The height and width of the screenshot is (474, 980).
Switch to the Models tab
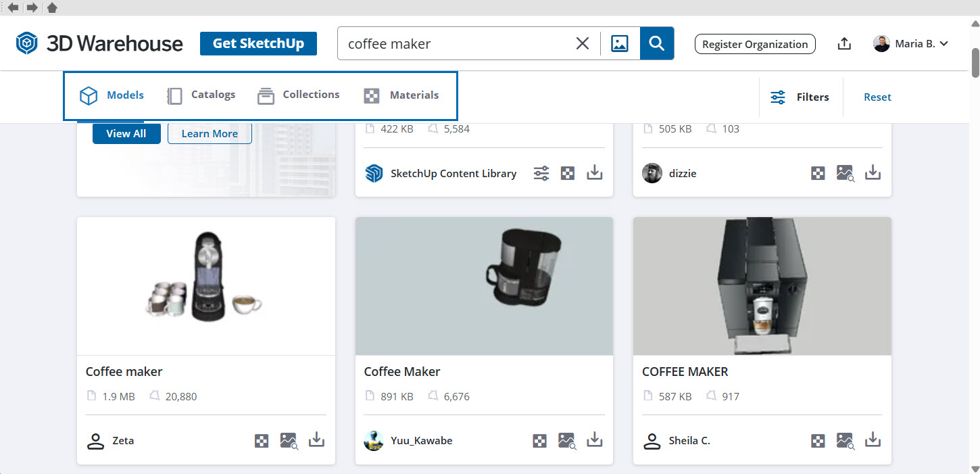pyautogui.click(x=112, y=95)
